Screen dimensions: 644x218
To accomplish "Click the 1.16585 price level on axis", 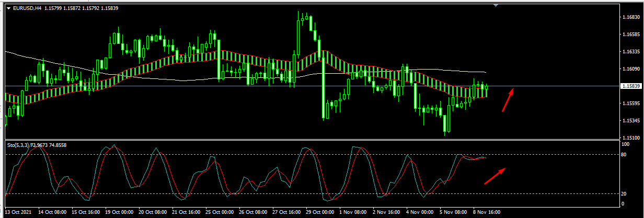I will point(631,35).
